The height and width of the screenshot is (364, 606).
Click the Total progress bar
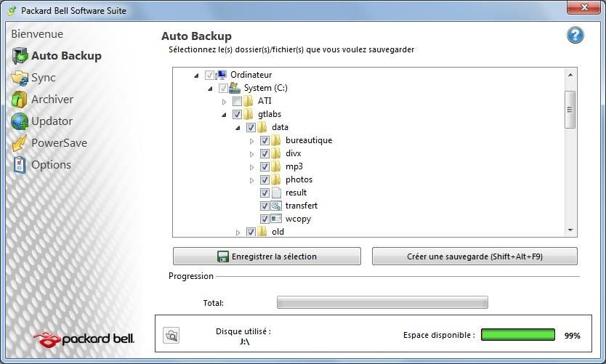pos(382,302)
